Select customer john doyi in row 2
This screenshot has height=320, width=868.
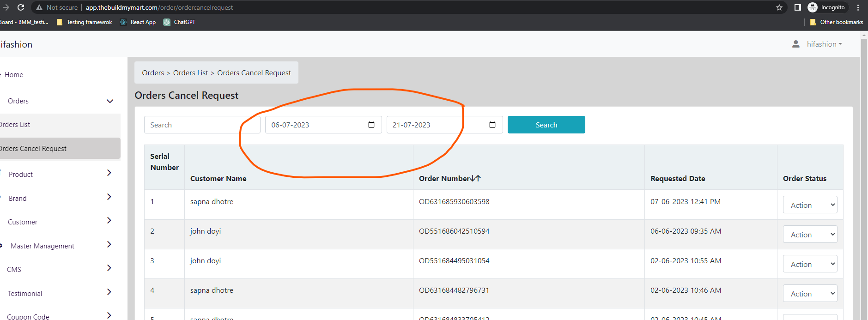point(206,231)
